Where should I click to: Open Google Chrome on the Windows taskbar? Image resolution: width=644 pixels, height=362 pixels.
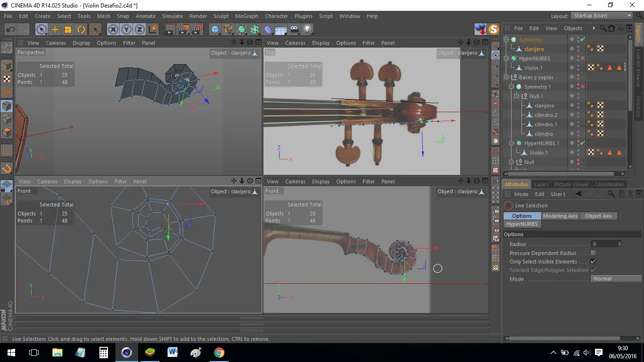219,353
